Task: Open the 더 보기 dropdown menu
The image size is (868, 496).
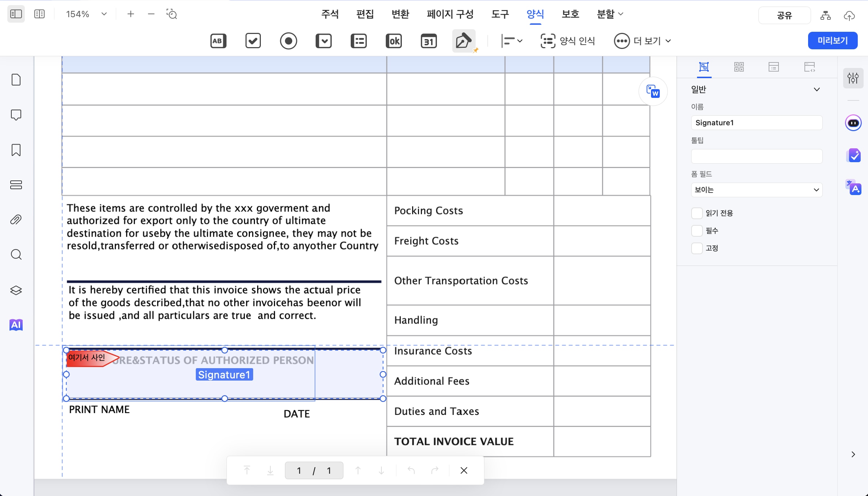Action: coord(643,41)
